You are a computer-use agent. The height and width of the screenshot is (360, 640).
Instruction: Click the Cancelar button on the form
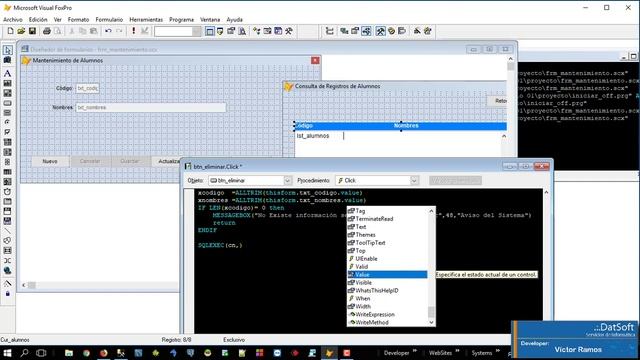pos(90,161)
